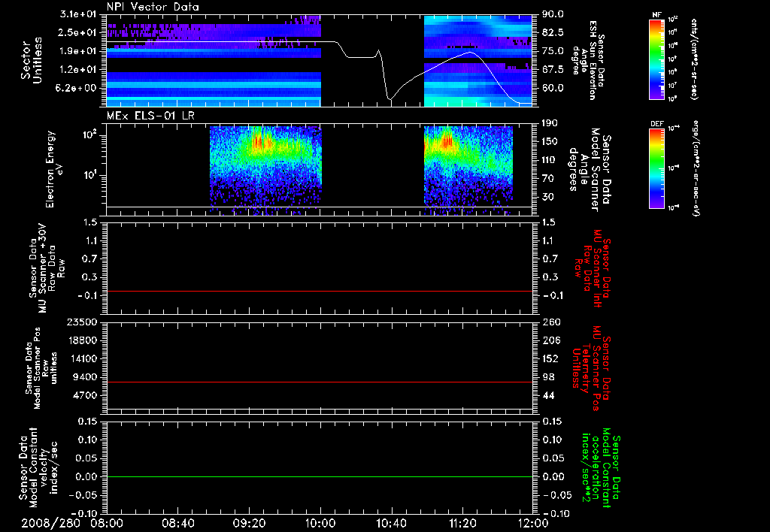
Task: Click the 10:40 time tick label
Action: (x=391, y=523)
